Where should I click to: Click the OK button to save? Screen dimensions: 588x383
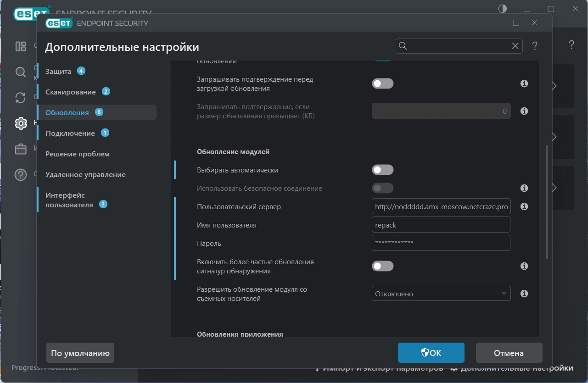tap(431, 353)
